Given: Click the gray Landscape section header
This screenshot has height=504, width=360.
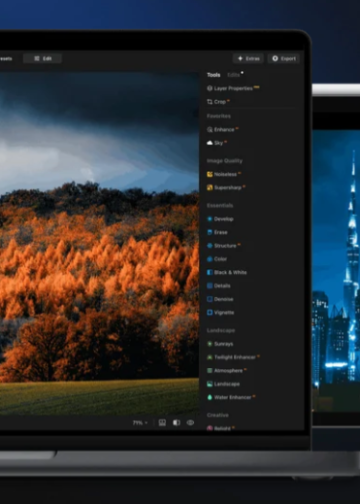Looking at the screenshot, I should pos(221,330).
